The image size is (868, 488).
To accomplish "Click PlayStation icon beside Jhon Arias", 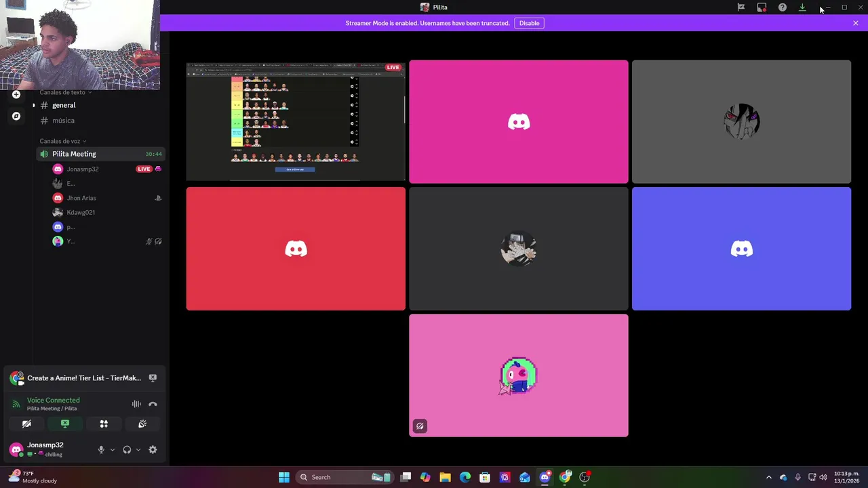I will point(158,198).
